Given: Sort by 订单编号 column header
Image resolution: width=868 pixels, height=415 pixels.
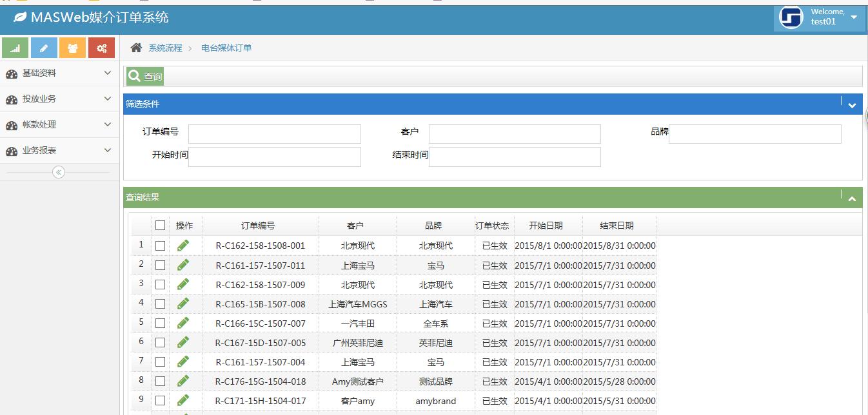Looking at the screenshot, I should click(258, 226).
